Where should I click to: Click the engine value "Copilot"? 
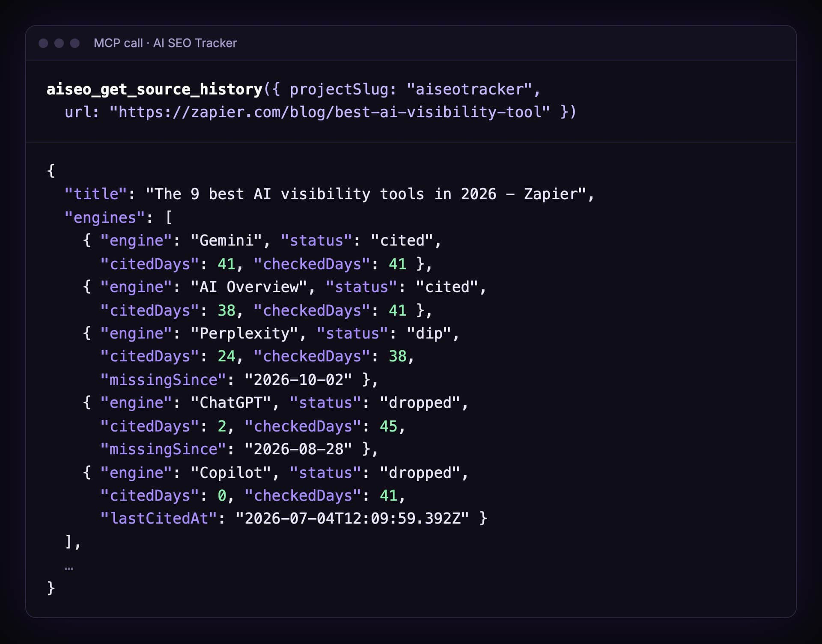(x=231, y=473)
